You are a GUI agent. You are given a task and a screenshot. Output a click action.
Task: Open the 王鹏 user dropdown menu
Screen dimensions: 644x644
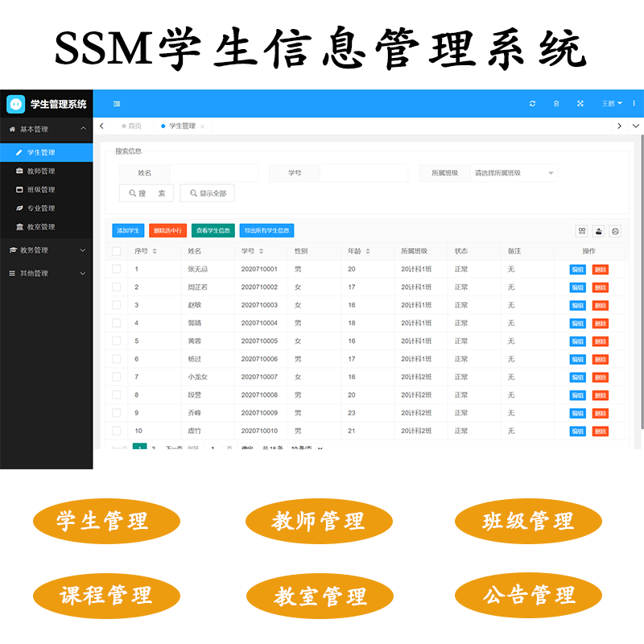click(612, 104)
